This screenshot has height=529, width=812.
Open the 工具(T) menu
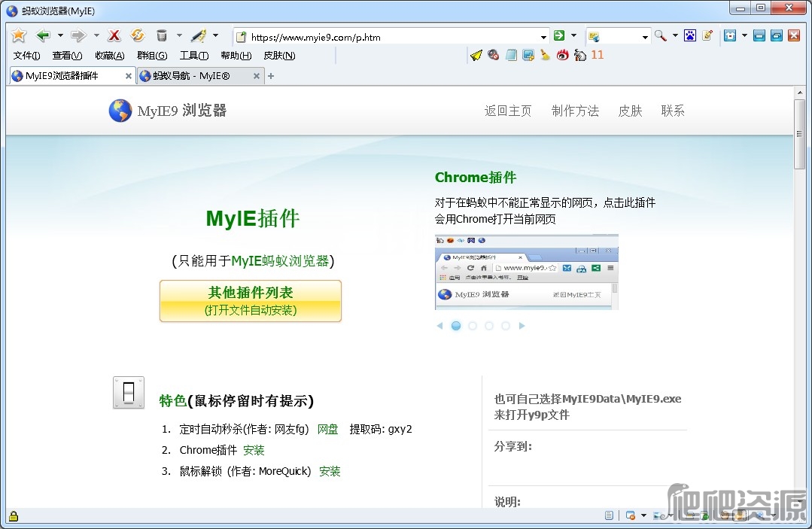193,56
